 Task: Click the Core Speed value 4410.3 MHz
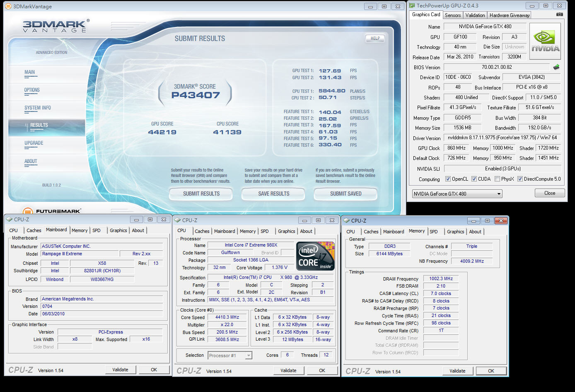click(227, 317)
